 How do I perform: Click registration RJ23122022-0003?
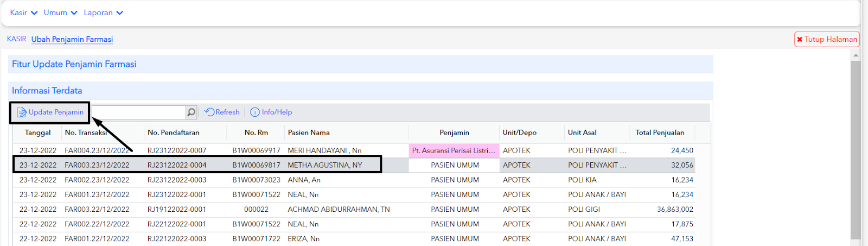coord(177,180)
